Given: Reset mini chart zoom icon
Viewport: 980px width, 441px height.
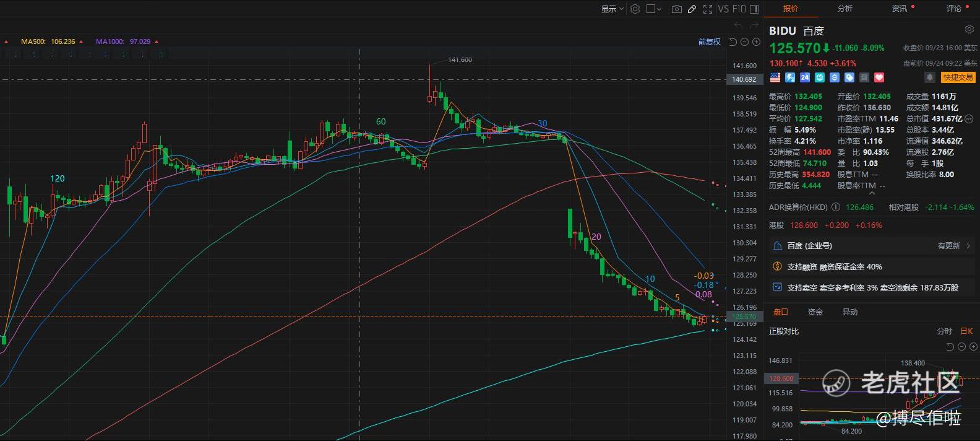Looking at the screenshot, I should (950, 346).
